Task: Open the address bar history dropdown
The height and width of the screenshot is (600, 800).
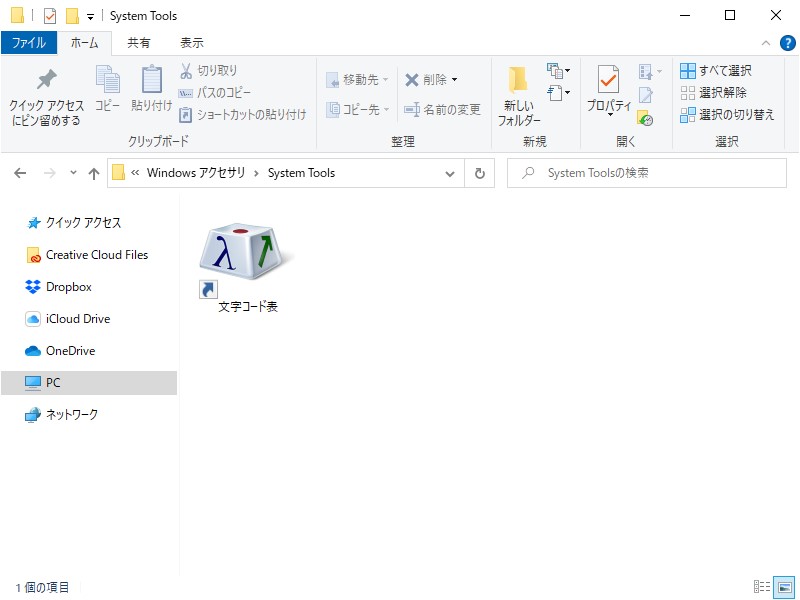Action: 450,172
